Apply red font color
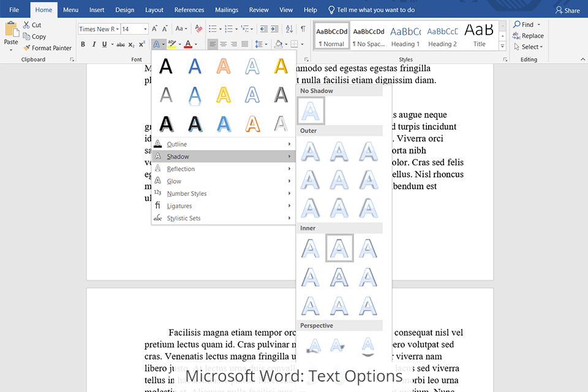Image resolution: width=588 pixels, height=392 pixels. pyautogui.click(x=188, y=44)
